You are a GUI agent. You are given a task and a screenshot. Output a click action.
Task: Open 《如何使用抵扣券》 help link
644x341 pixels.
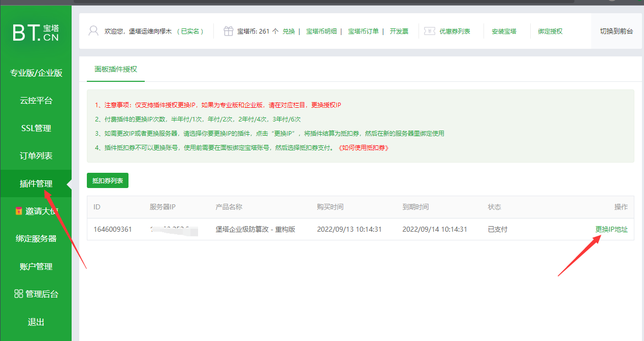pyautogui.click(x=363, y=148)
